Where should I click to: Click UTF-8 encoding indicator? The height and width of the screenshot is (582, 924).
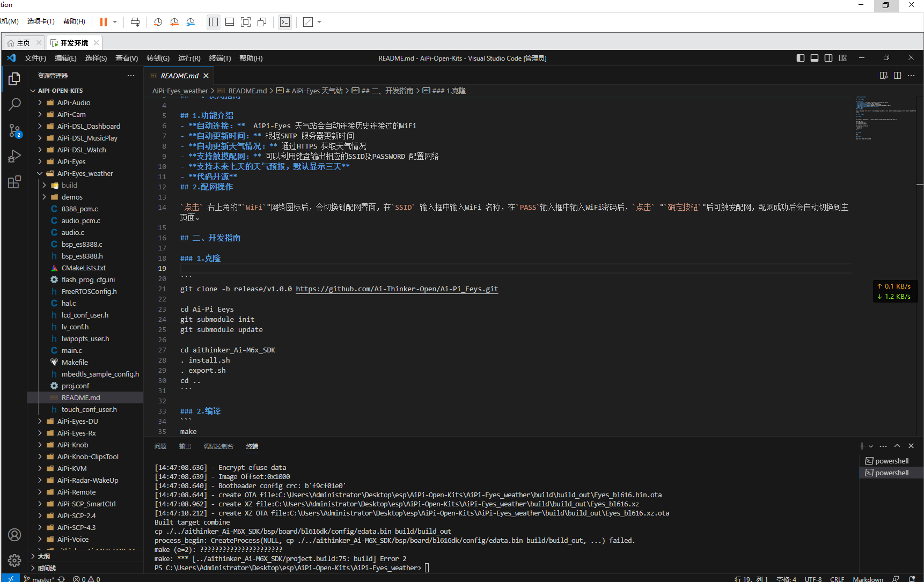[813, 579]
